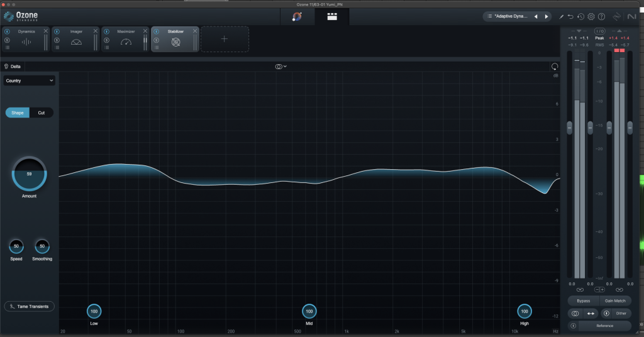The image size is (644, 337).
Task: Toggle the Maximizer module power button
Action: coord(106,31)
